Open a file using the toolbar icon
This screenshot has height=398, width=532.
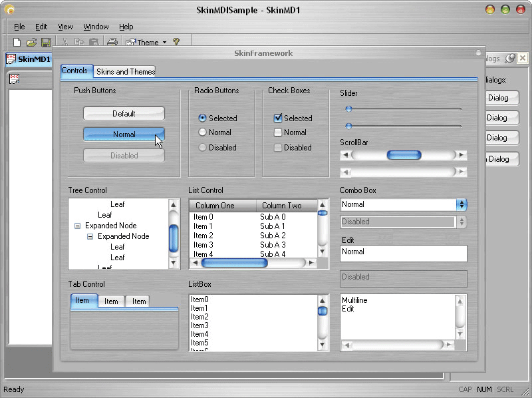point(33,42)
